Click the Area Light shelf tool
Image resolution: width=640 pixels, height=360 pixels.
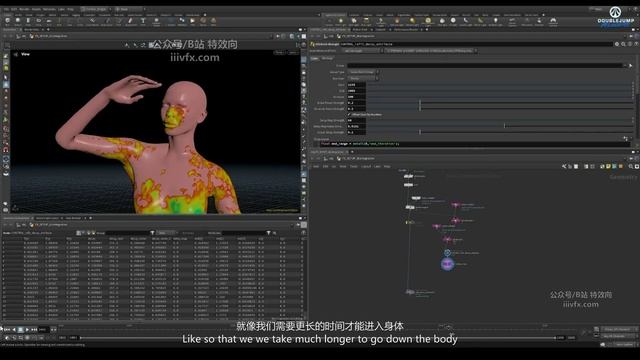[x=366, y=21]
